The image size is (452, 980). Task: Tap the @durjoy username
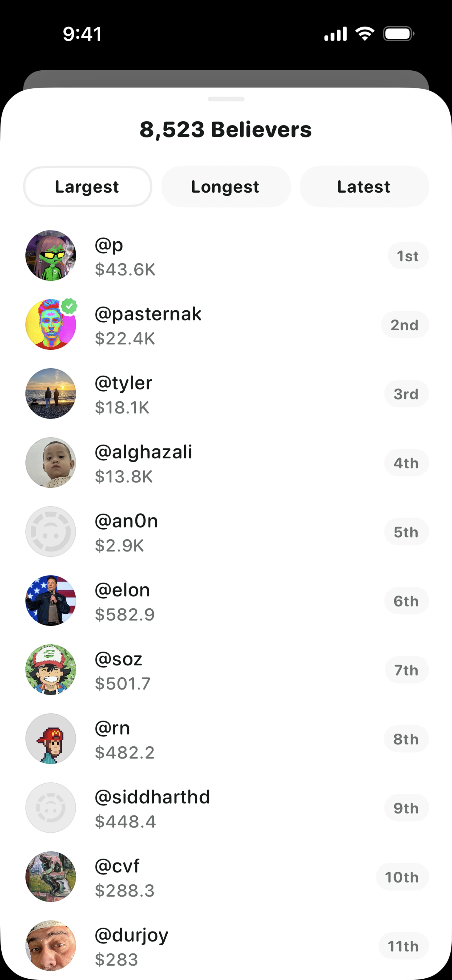click(x=131, y=935)
